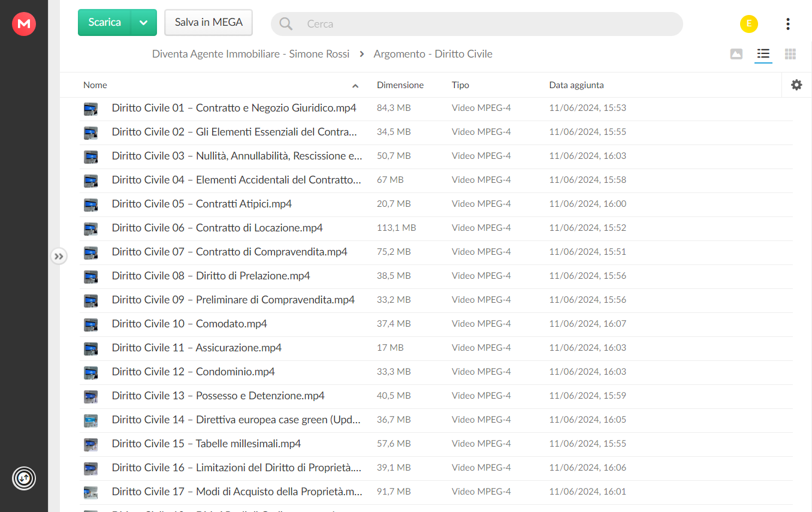Viewport: 812px width, 512px height.
Task: Select thumbnail of Diritto Civile 05 video
Action: [90, 204]
